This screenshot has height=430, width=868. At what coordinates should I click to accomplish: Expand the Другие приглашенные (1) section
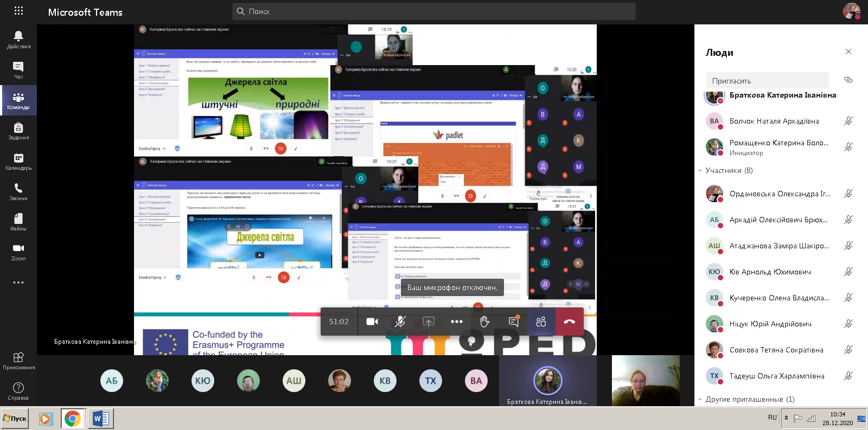pyautogui.click(x=700, y=400)
